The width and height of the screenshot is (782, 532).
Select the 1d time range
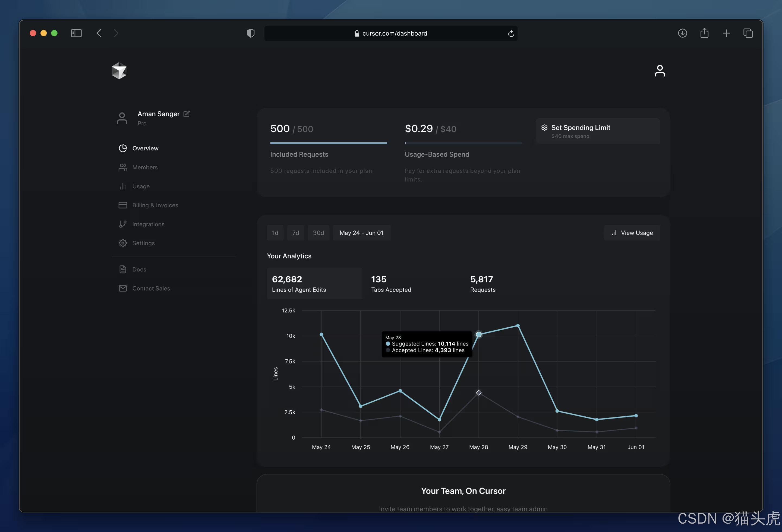275,233
